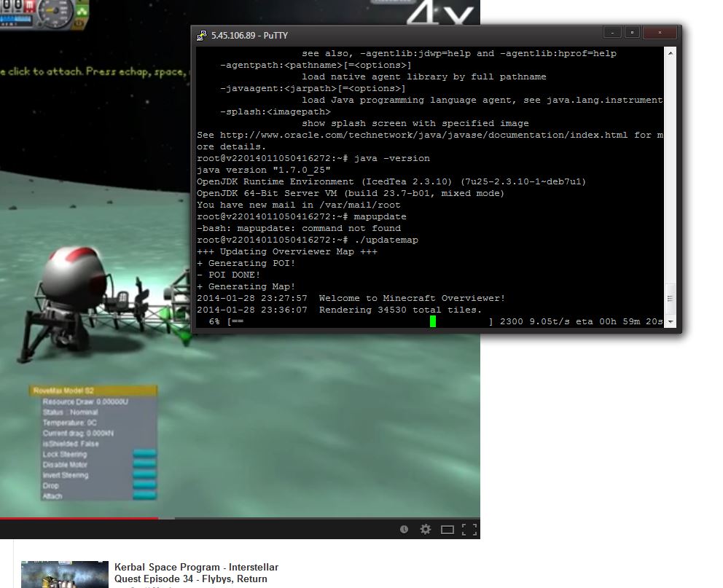Click the Attach action button
723x588 pixels.
[144, 496]
